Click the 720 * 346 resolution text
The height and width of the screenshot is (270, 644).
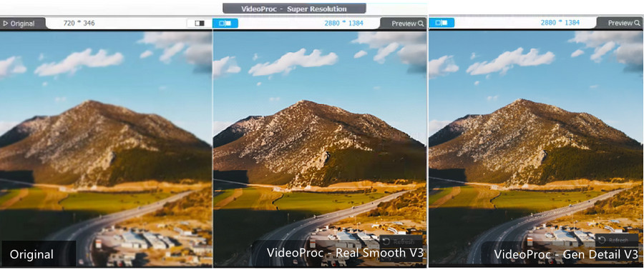point(79,24)
